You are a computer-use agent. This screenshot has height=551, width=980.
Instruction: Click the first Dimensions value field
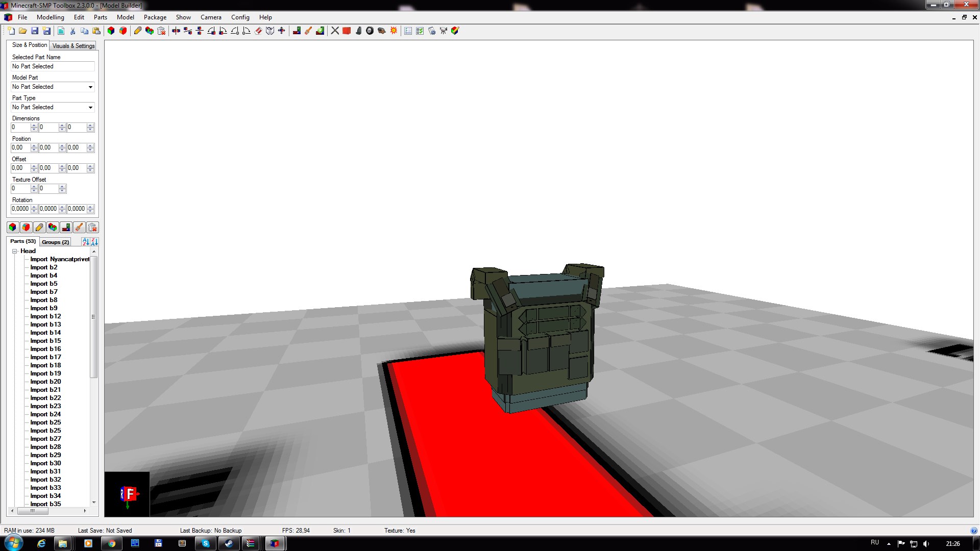(20, 128)
